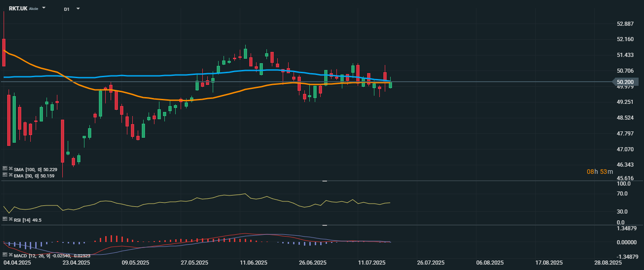Remove the MACD indicator with its X icon
Image resolution: width=644 pixels, height=270 pixels.
click(x=11, y=255)
